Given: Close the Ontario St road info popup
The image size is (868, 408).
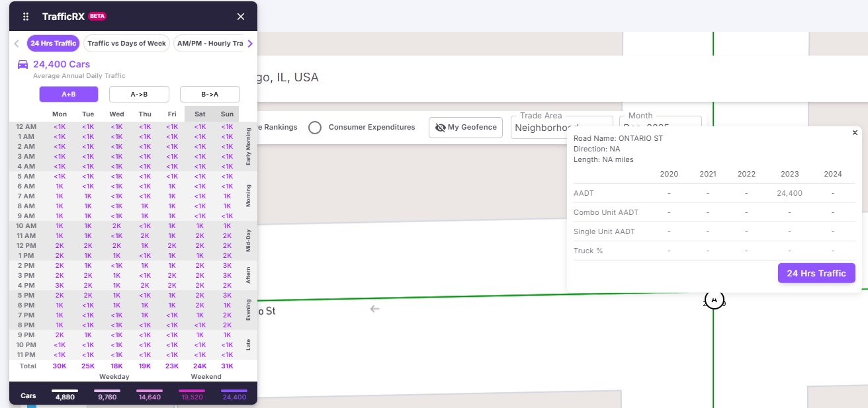Looking at the screenshot, I should [855, 133].
